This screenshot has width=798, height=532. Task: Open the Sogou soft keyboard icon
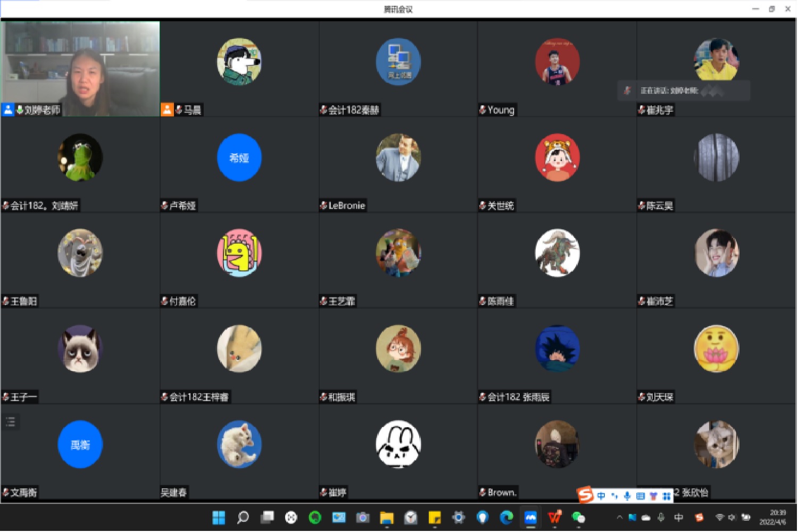641,496
